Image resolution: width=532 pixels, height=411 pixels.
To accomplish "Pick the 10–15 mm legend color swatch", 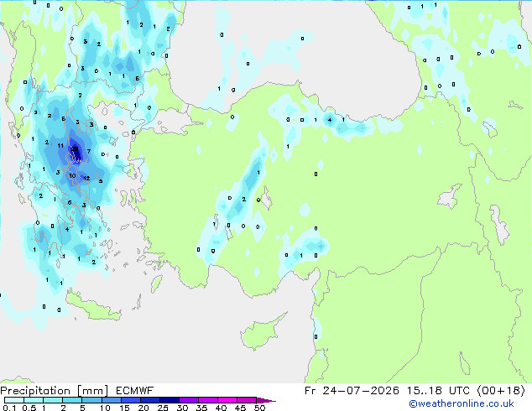I will [x=111, y=400].
